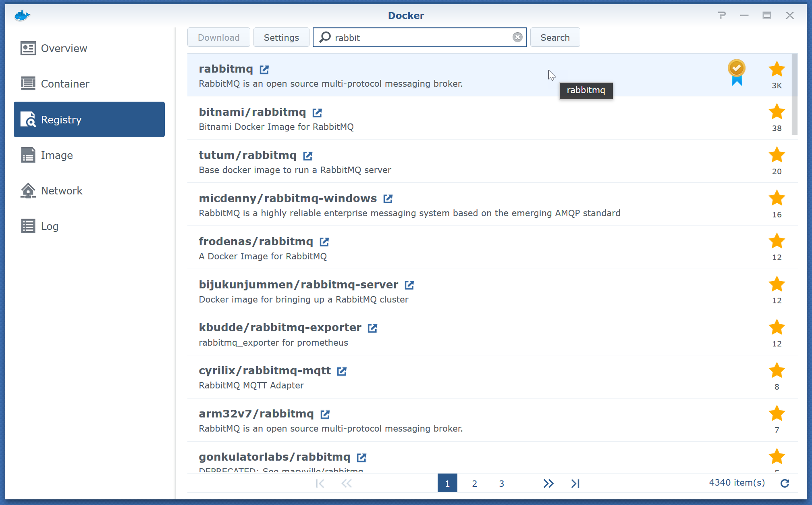Click the star icon for tutum/rabbitmq
The height and width of the screenshot is (505, 812).
click(x=777, y=155)
